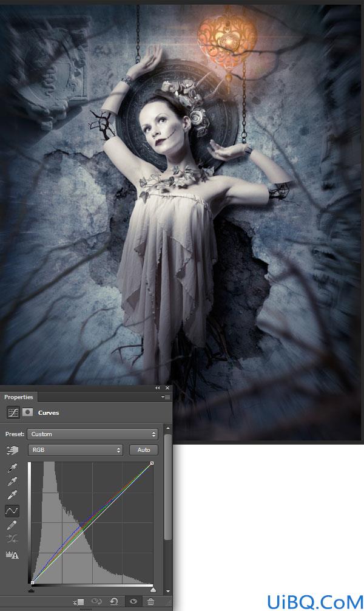Select the edit points curve tool

pos(12,510)
